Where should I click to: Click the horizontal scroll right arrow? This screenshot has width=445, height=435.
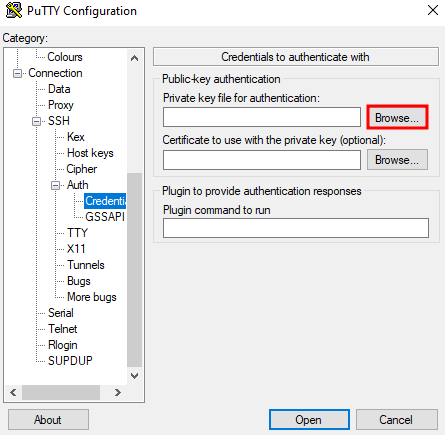pos(117,392)
